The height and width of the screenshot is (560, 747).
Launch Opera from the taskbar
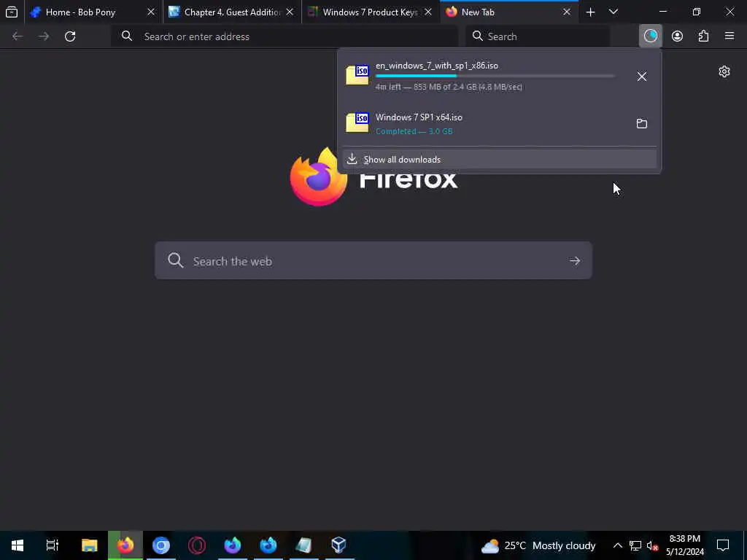[x=197, y=545]
